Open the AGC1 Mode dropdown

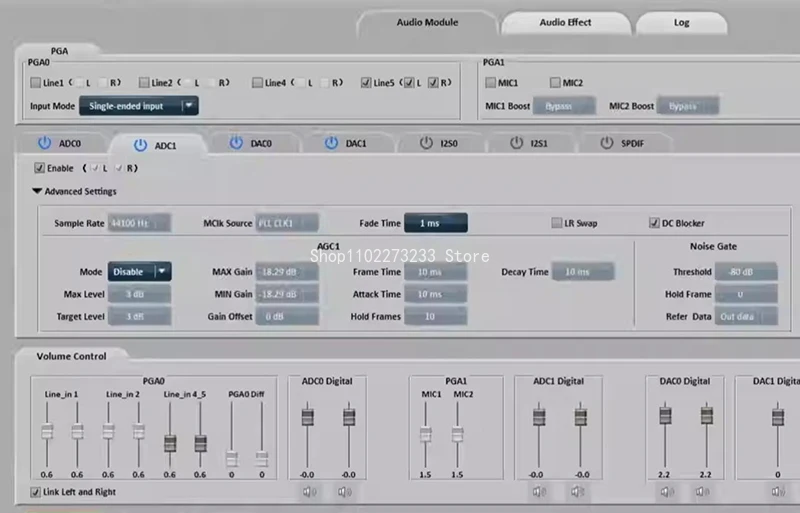pos(139,272)
